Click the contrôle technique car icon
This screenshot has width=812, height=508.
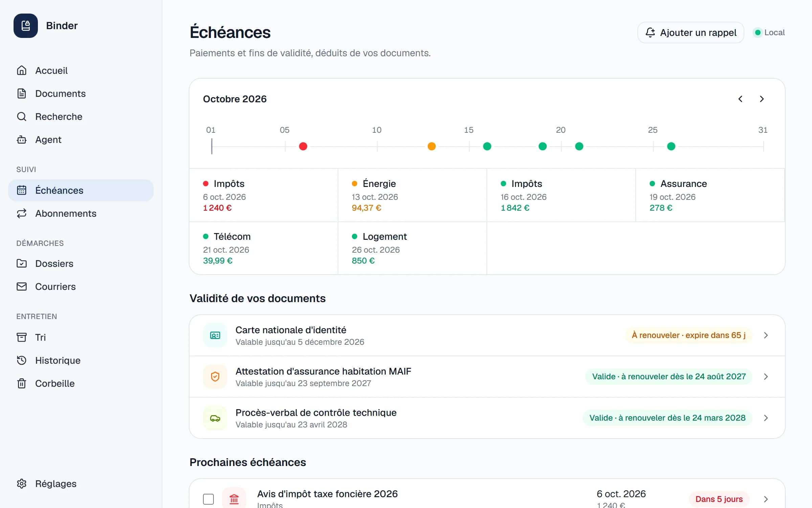click(215, 418)
